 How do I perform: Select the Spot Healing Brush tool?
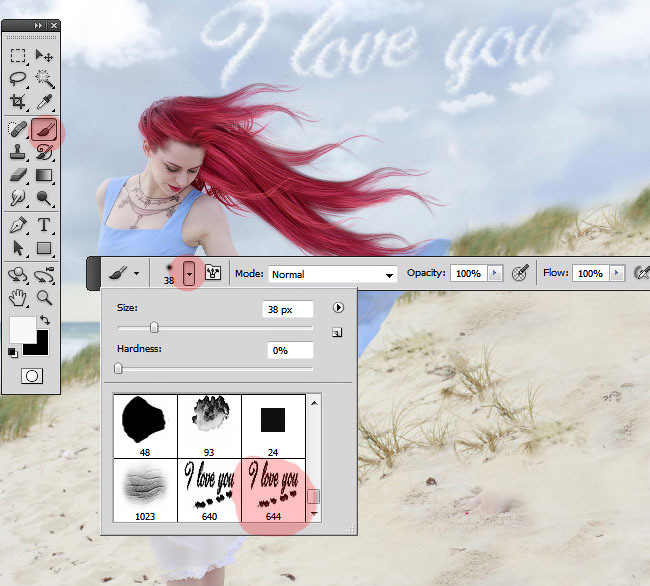coord(18,129)
